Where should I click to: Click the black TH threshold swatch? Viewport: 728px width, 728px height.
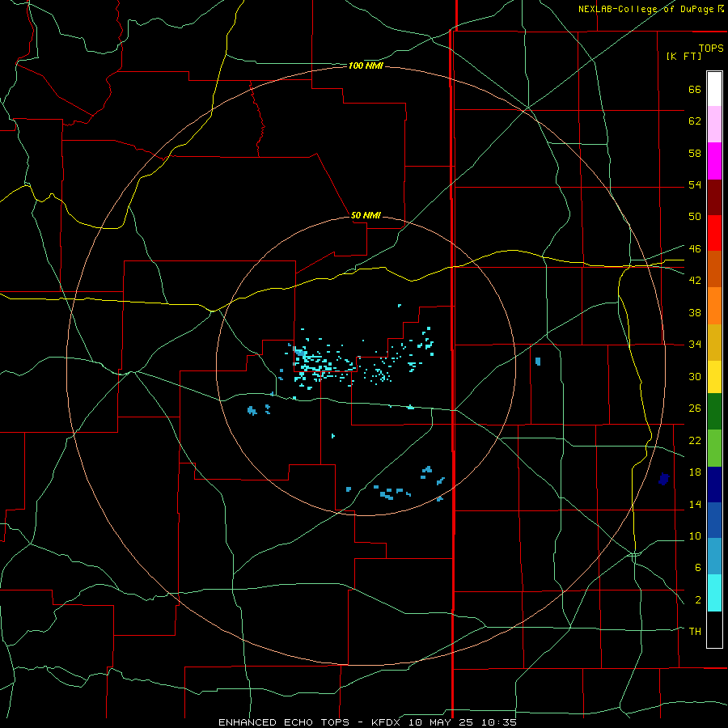714,629
